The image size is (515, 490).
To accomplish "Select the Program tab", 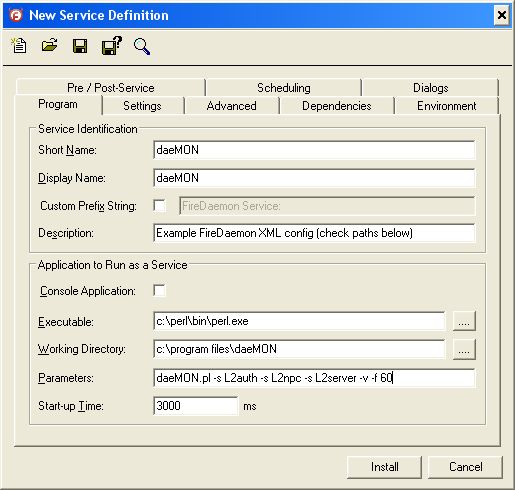I will coord(58,104).
